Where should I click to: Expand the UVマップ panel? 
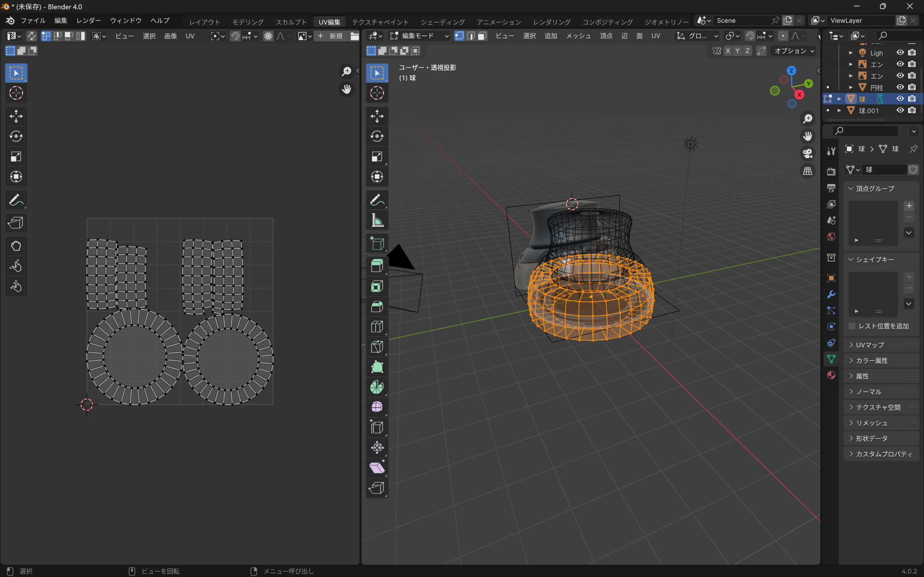(869, 345)
